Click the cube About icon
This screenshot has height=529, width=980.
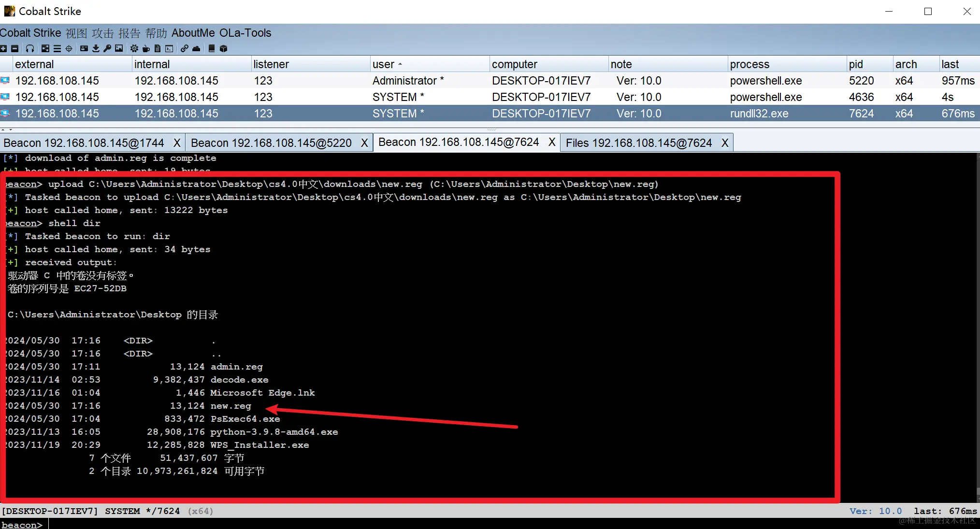point(223,48)
